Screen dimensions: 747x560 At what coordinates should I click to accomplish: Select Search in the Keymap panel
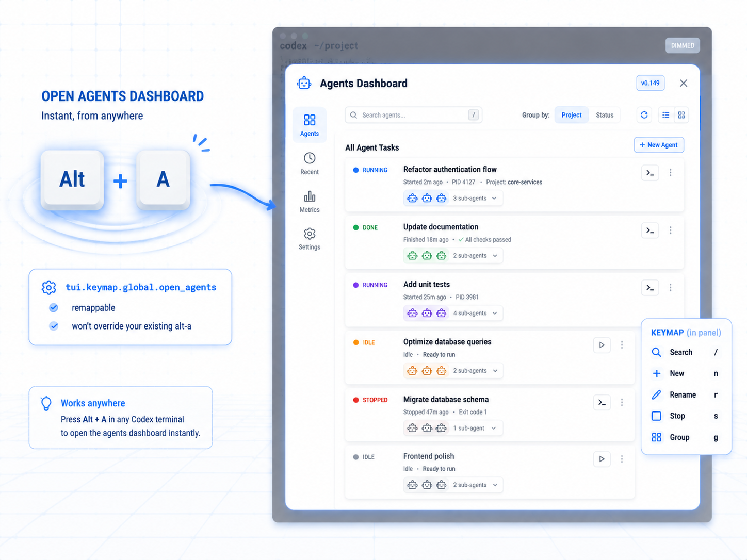(x=685, y=352)
